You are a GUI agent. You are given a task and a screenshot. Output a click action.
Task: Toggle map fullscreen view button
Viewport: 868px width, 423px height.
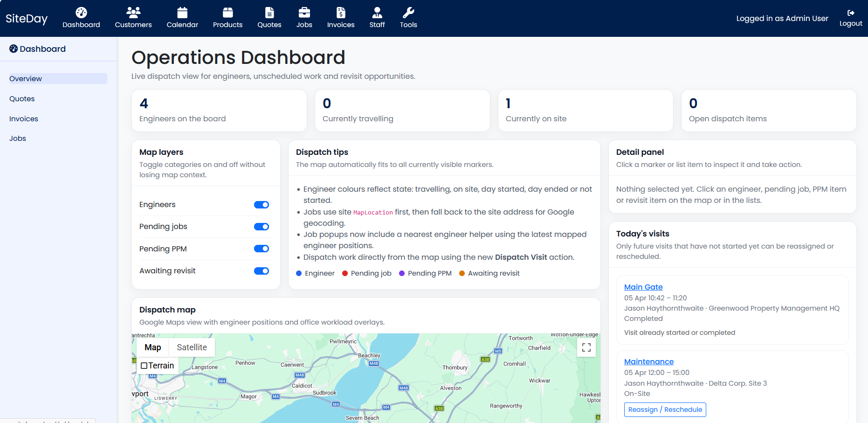tap(586, 347)
